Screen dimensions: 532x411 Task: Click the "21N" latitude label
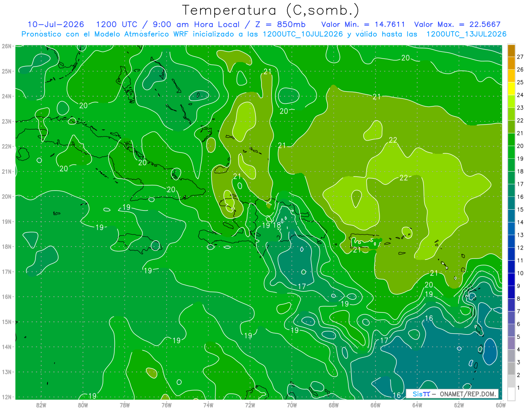pyautogui.click(x=6, y=171)
